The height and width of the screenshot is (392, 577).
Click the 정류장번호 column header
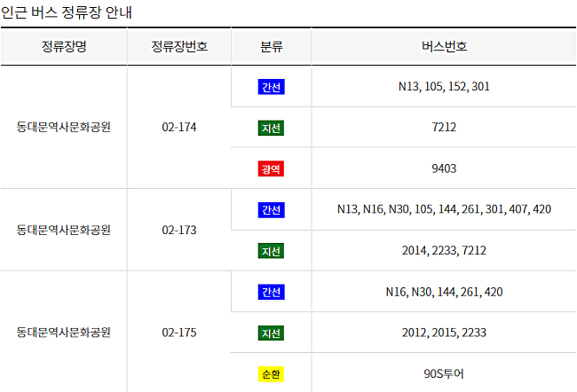point(179,46)
